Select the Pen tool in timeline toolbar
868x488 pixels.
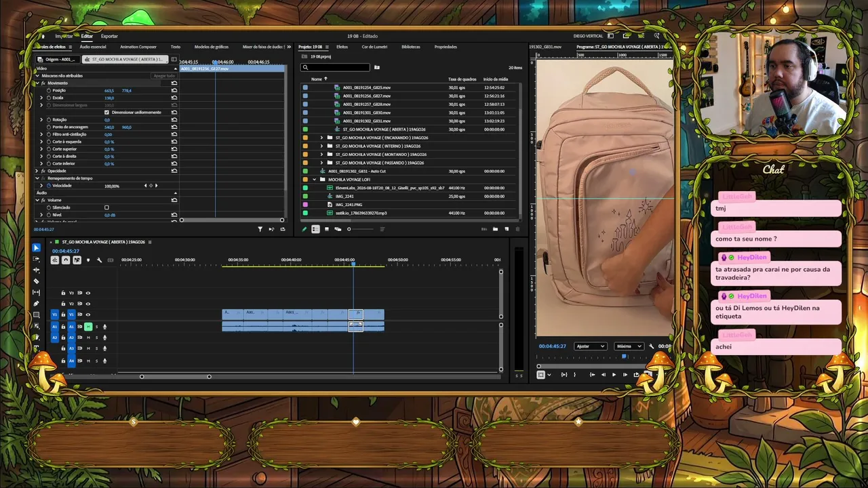[37, 304]
